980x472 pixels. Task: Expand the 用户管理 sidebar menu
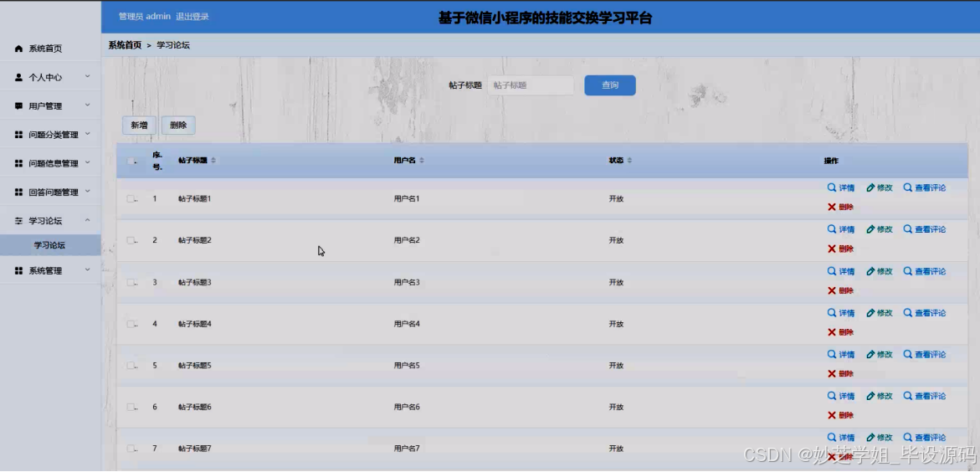(x=50, y=106)
